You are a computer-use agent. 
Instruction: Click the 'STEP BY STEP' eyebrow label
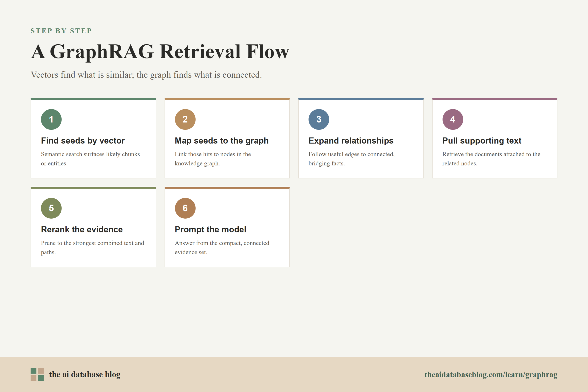(61, 31)
